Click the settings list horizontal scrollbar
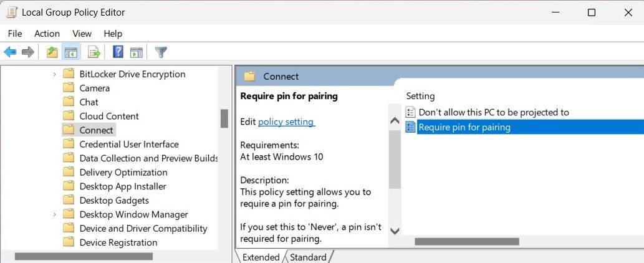This screenshot has width=644, height=263. 466,241
